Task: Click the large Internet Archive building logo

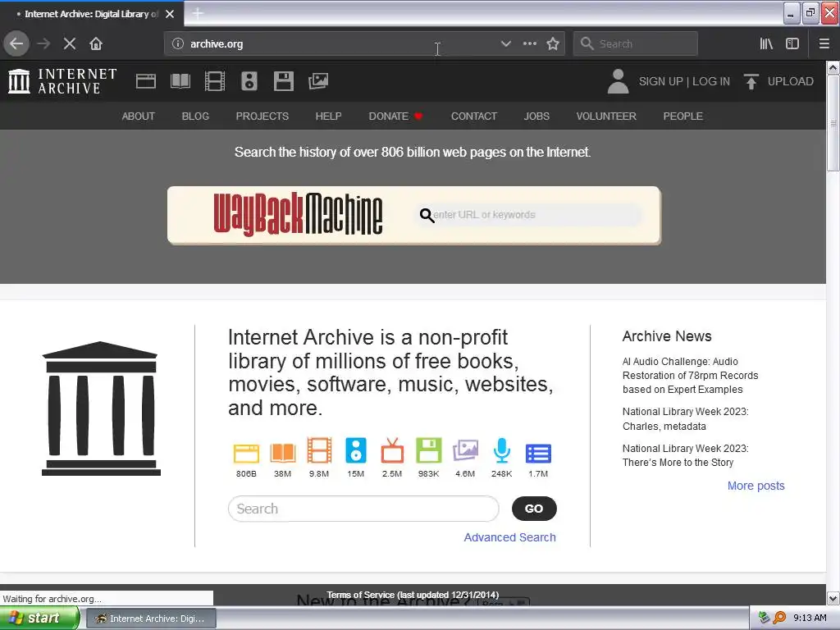Action: [x=101, y=409]
